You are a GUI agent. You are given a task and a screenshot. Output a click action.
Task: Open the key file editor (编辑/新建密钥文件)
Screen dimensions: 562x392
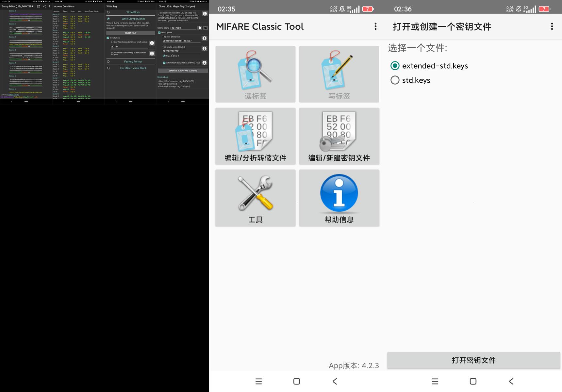(339, 136)
